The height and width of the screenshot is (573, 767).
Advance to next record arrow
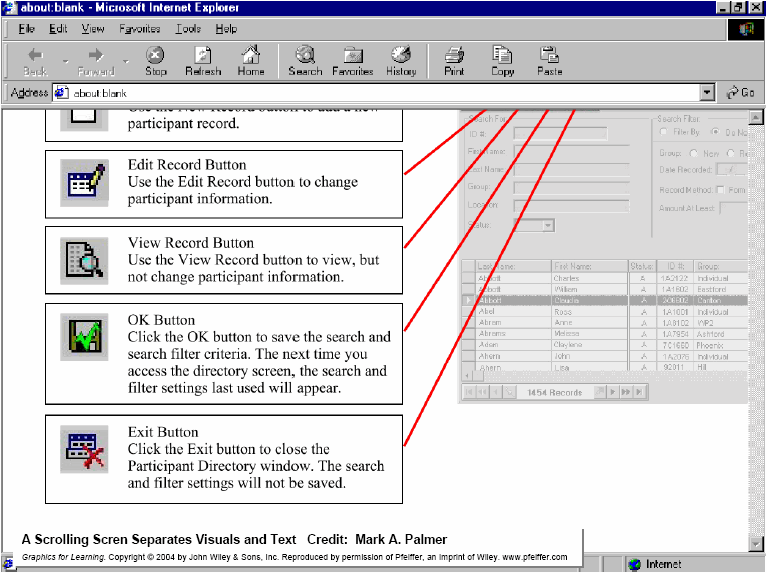coord(612,392)
